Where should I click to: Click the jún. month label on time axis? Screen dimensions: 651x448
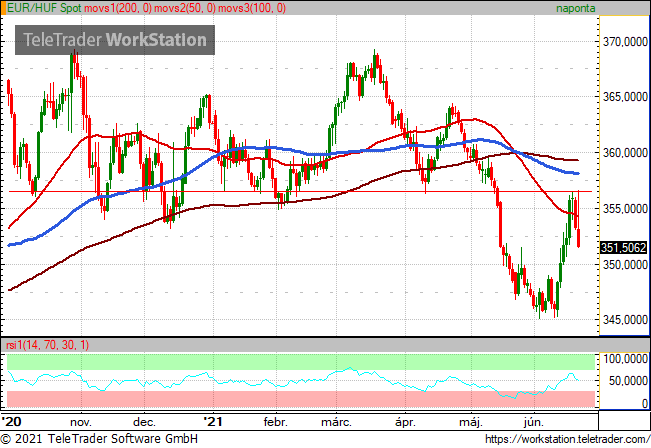(x=534, y=423)
